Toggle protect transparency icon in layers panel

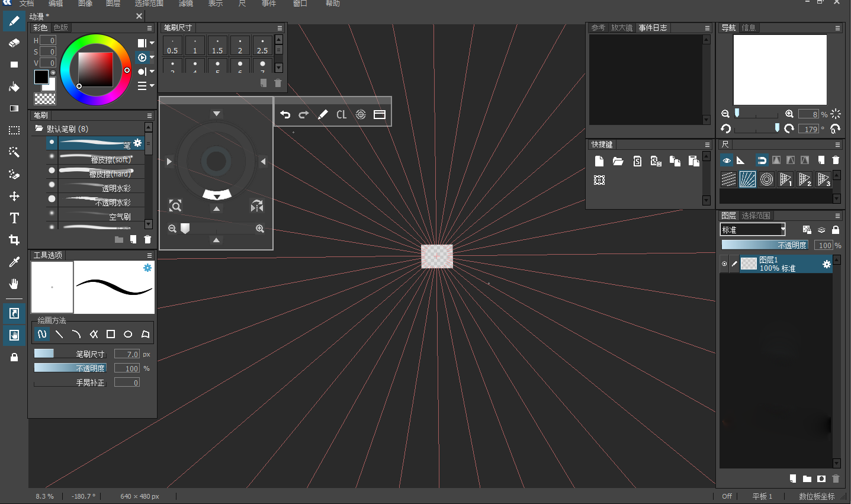807,230
